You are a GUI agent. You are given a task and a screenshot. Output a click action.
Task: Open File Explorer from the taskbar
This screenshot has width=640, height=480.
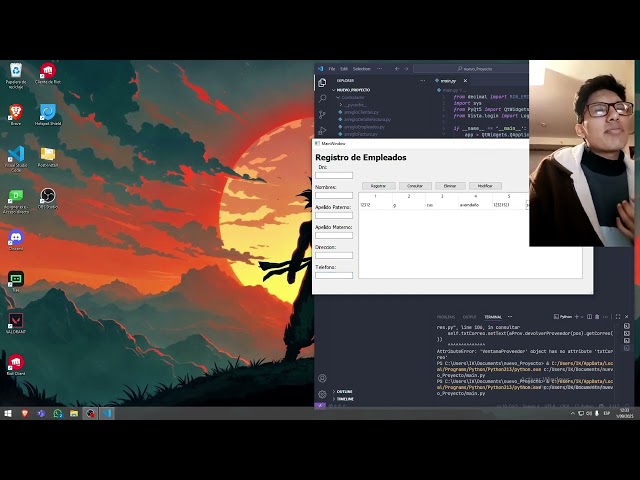(74, 413)
